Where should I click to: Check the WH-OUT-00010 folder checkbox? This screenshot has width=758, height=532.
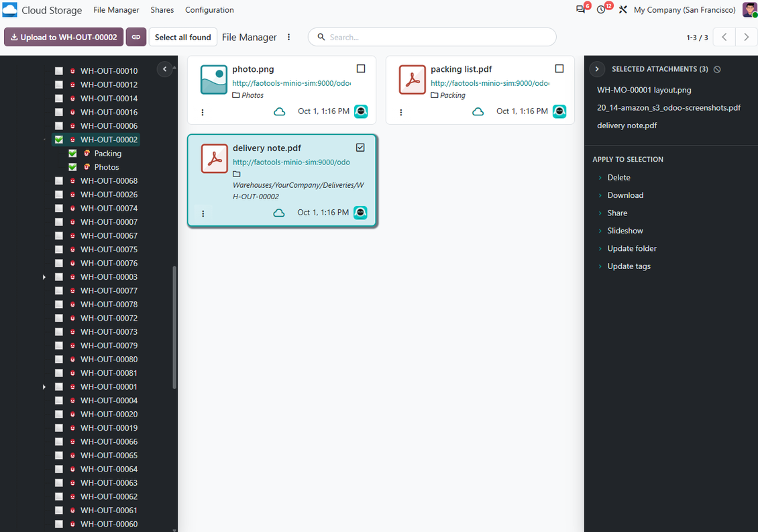(59, 71)
